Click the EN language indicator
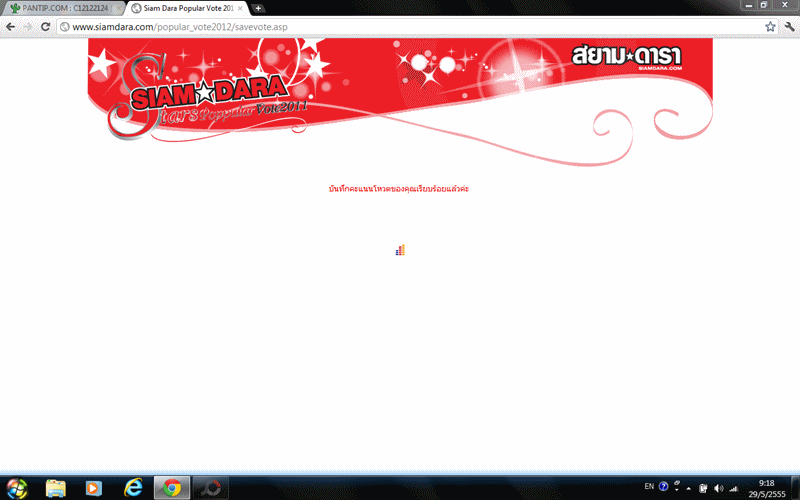Screen dimensions: 800x500 point(649,486)
